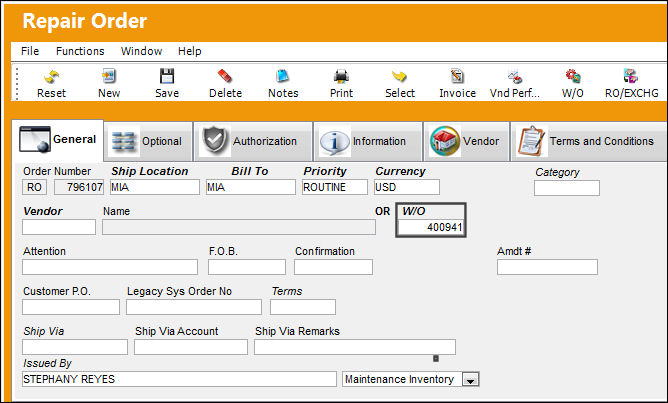This screenshot has width=668, height=403.
Task: Click the Ship Via Remarks field
Action: coord(355,347)
